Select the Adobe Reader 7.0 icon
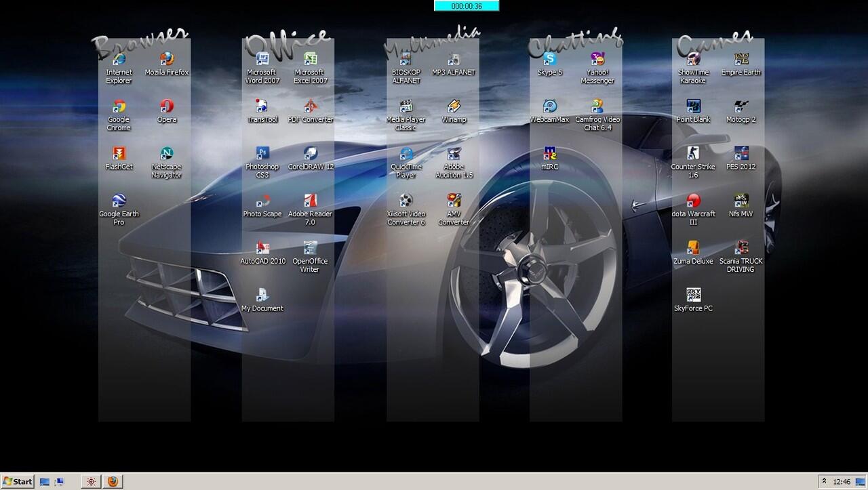This screenshot has width=868, height=490. 311,201
